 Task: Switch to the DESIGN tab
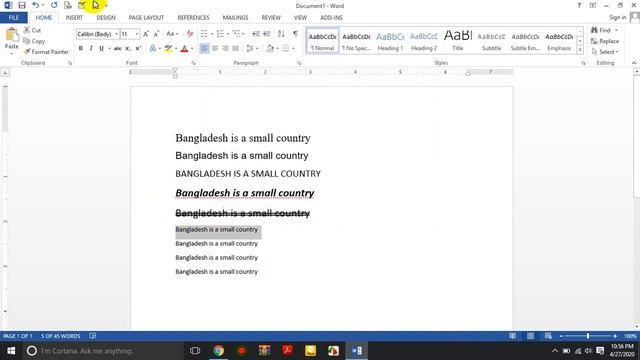pyautogui.click(x=106, y=18)
